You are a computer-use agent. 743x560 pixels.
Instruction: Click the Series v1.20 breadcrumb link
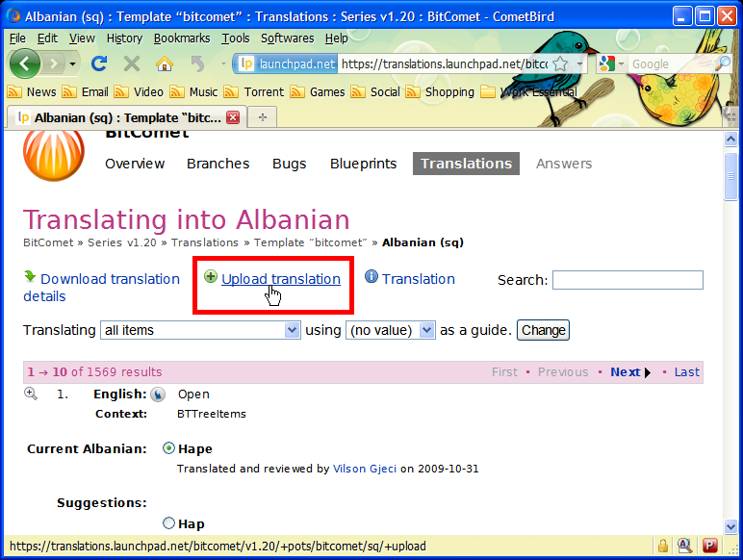click(122, 242)
